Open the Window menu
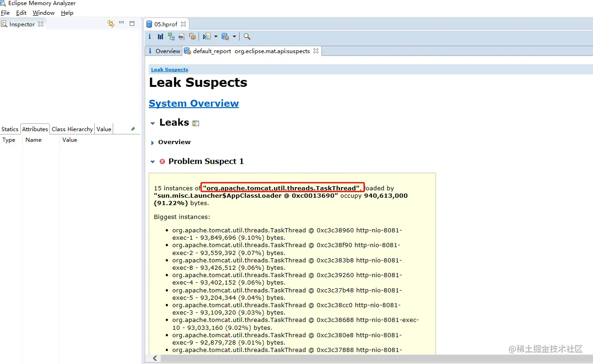Image resolution: width=593 pixels, height=364 pixels. pyautogui.click(x=44, y=13)
